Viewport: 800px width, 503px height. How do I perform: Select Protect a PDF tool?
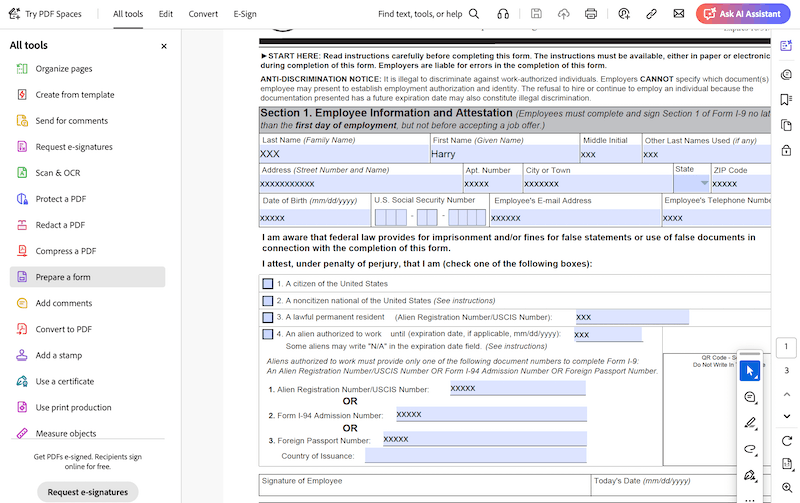point(61,198)
